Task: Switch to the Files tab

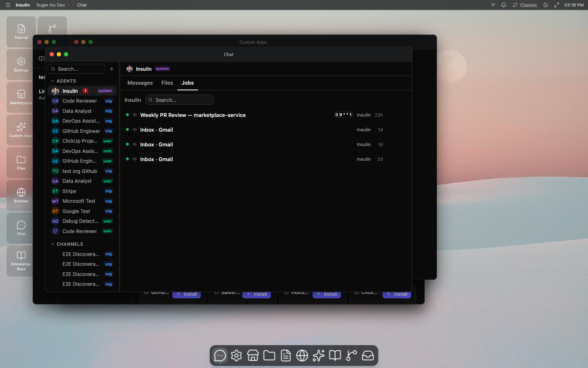Action: pos(167,83)
